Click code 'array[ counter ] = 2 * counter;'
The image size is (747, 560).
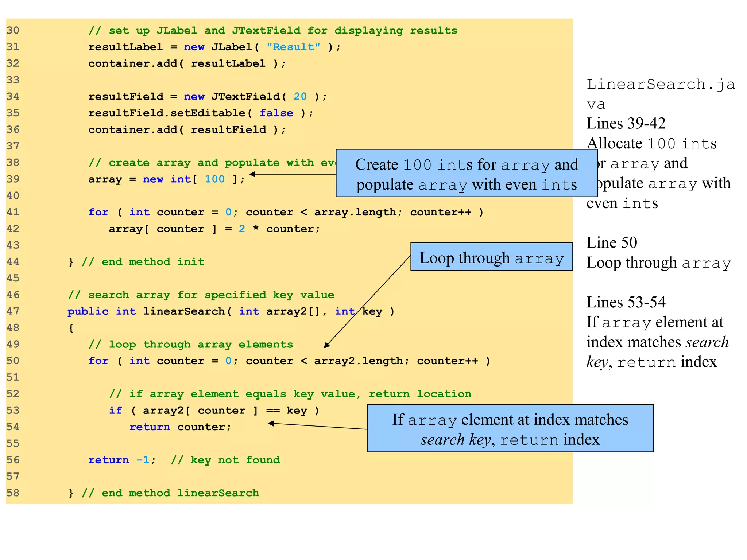[214, 229]
